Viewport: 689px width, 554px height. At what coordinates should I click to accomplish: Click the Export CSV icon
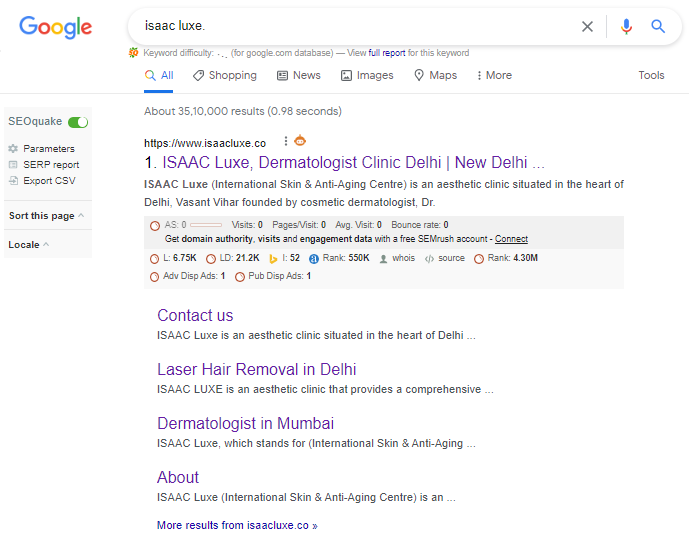14,181
